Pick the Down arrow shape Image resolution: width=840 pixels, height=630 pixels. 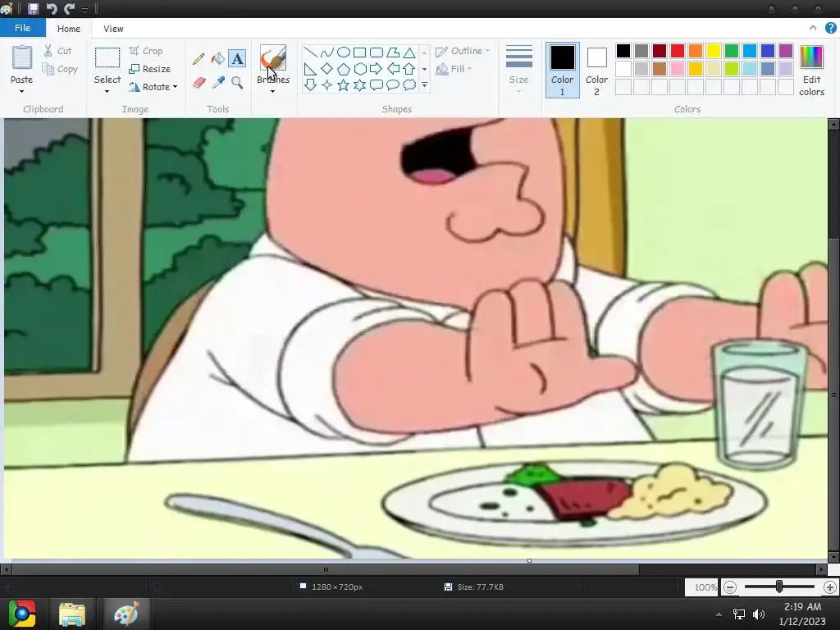(x=310, y=84)
